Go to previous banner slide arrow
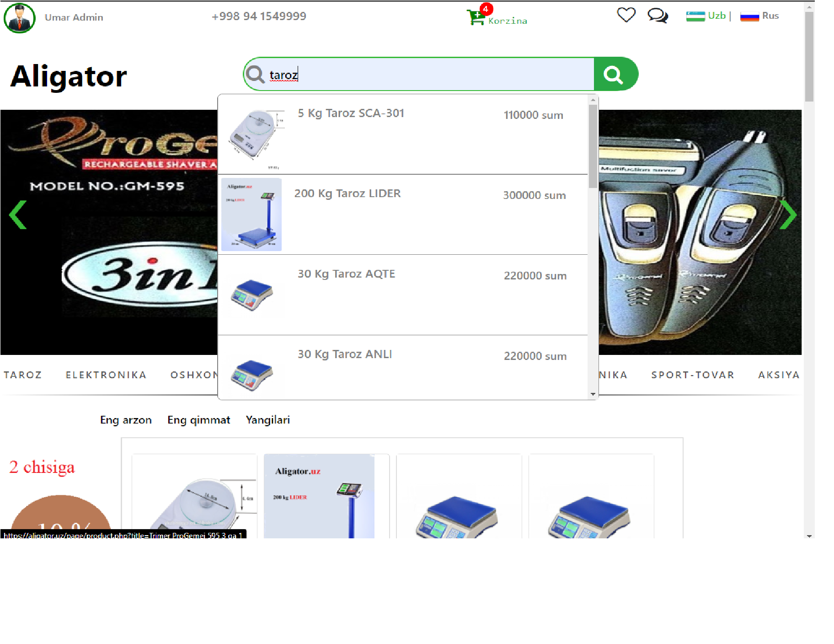This screenshot has height=644, width=834. [x=18, y=215]
